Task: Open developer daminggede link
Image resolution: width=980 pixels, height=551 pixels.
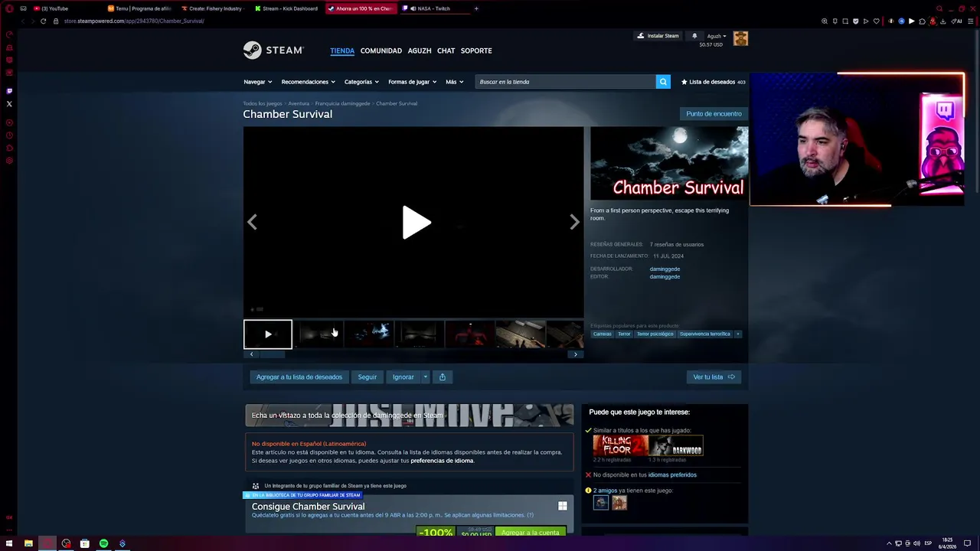Action: coord(665,269)
